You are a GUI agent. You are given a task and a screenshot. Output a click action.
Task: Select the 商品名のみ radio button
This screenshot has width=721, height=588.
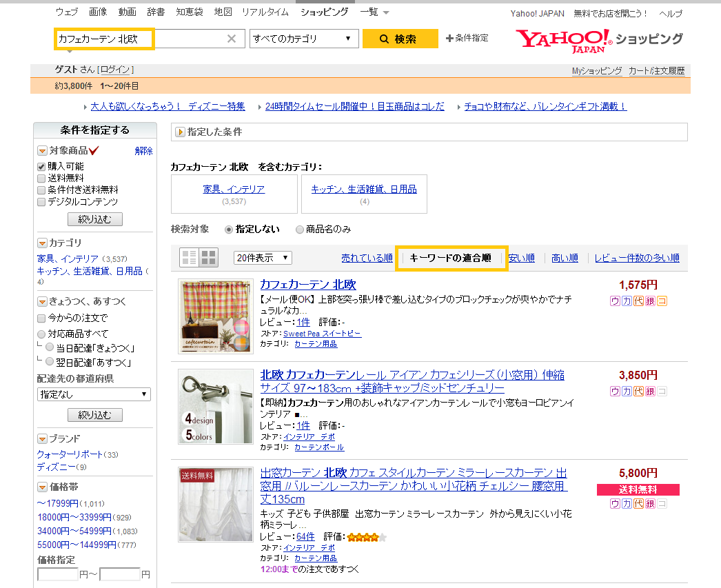[298, 230]
